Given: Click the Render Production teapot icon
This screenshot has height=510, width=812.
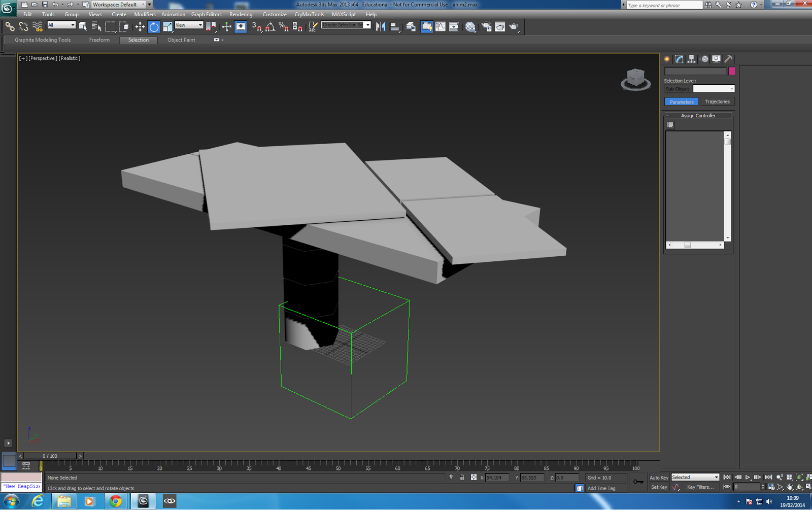Looking at the screenshot, I should pos(514,26).
